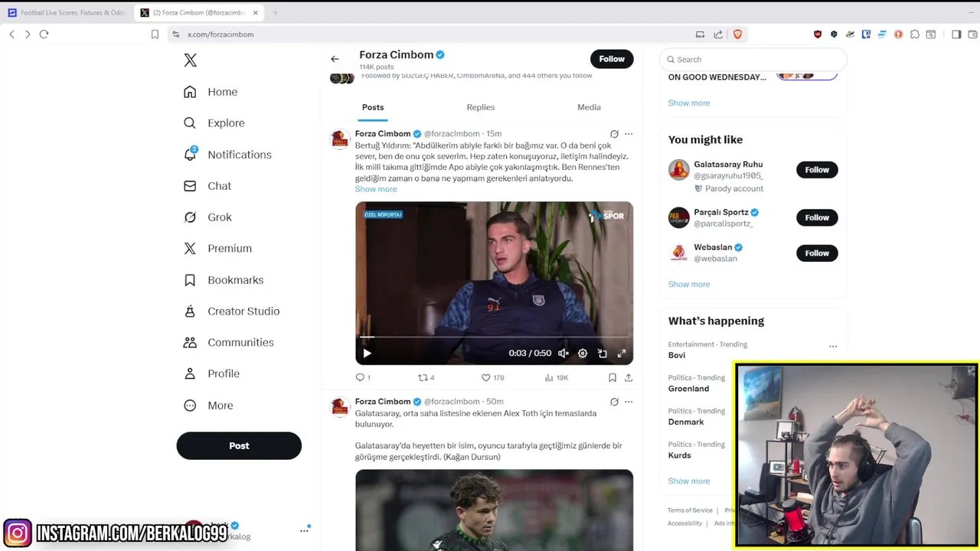Click the X logo in sidebar
980x551 pixels.
click(x=191, y=60)
